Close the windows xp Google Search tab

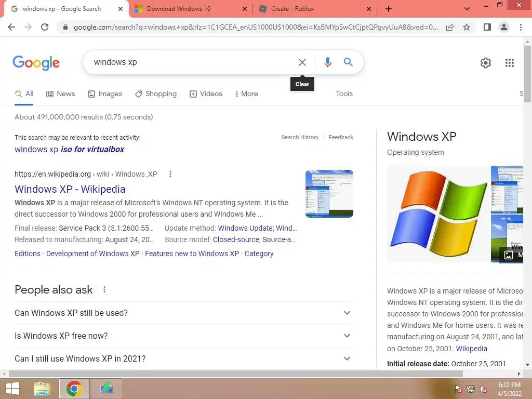120,9
